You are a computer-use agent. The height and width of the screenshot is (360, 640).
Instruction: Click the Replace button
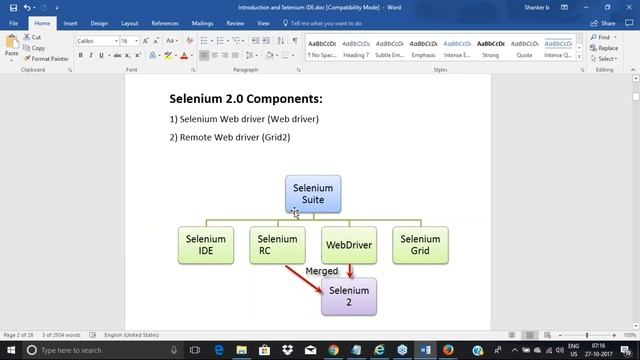[x=604, y=48]
